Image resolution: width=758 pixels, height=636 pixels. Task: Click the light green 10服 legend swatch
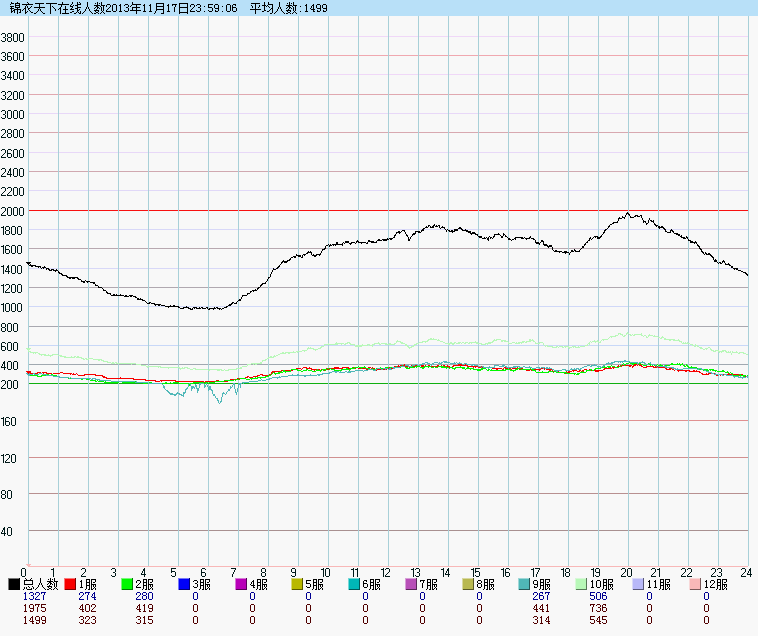(580, 584)
